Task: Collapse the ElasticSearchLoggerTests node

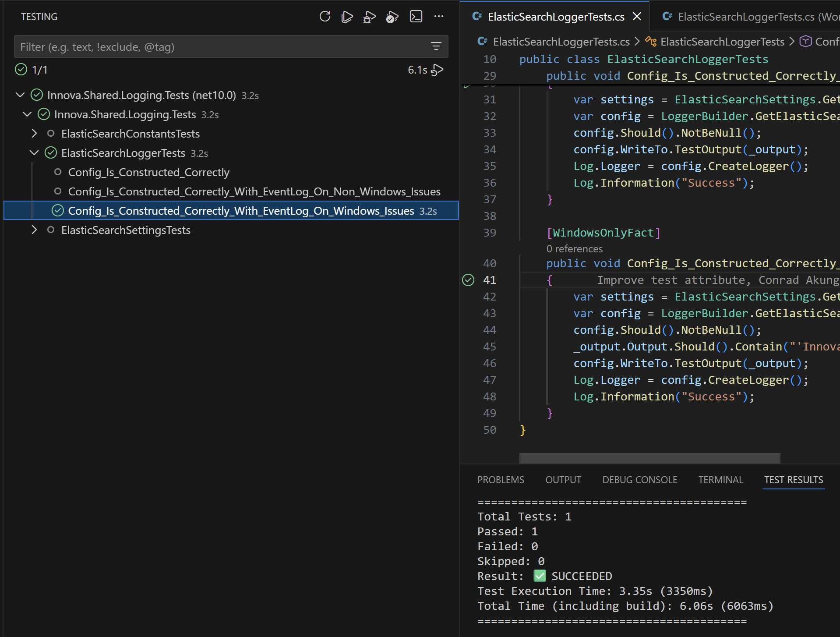Action: [x=34, y=153]
